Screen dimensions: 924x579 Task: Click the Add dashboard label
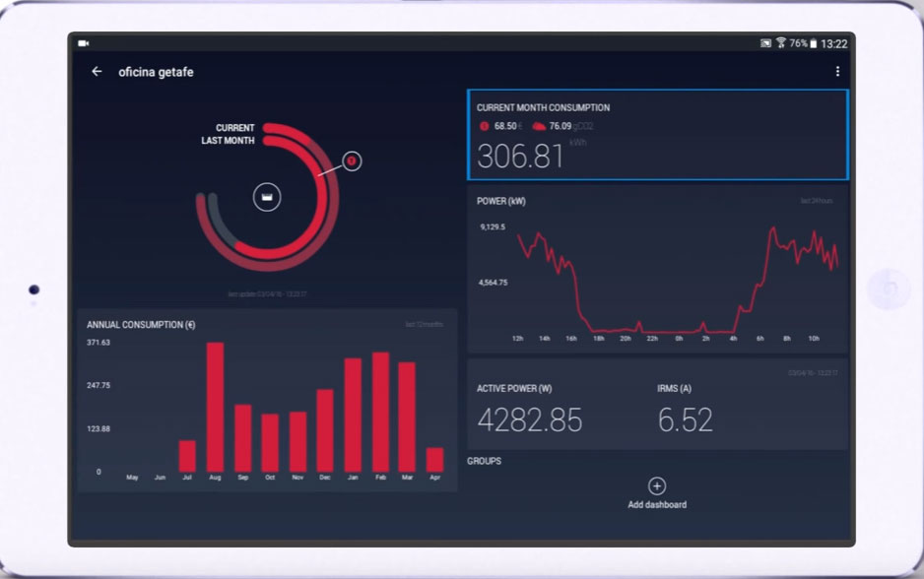[657, 505]
